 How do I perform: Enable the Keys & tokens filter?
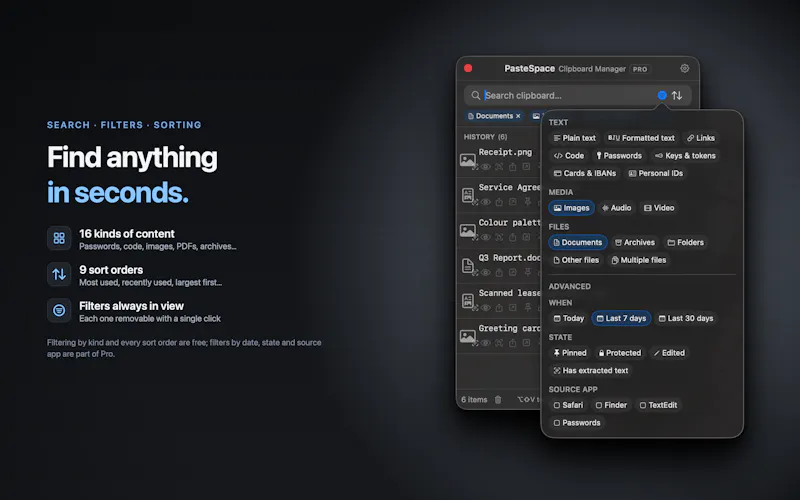[685, 156]
